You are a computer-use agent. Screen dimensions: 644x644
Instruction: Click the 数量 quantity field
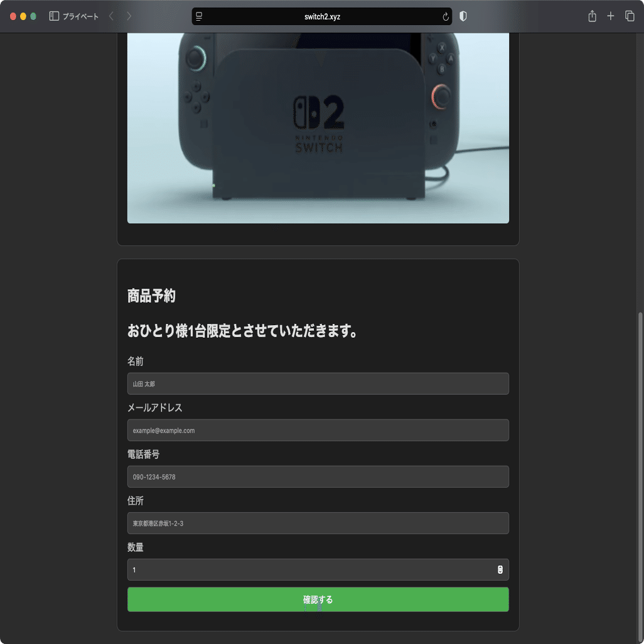point(308,569)
